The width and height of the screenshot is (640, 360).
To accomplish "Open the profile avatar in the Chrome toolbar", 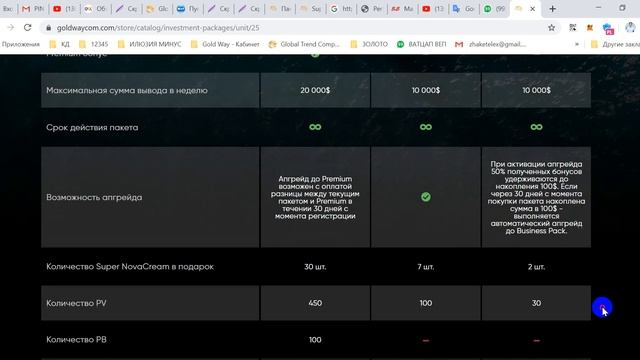I will coord(631,28).
